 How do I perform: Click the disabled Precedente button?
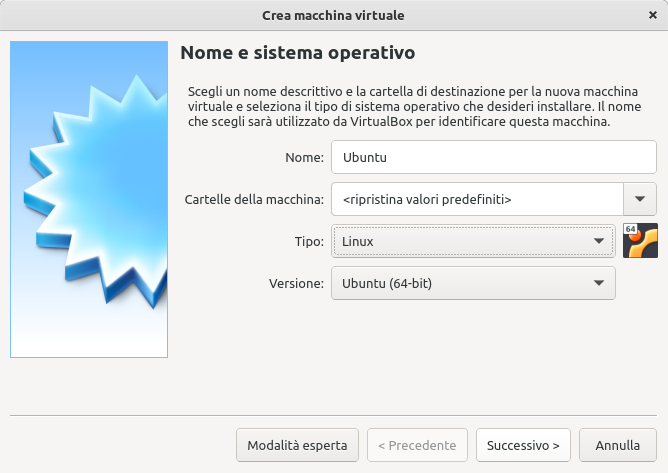coord(417,445)
